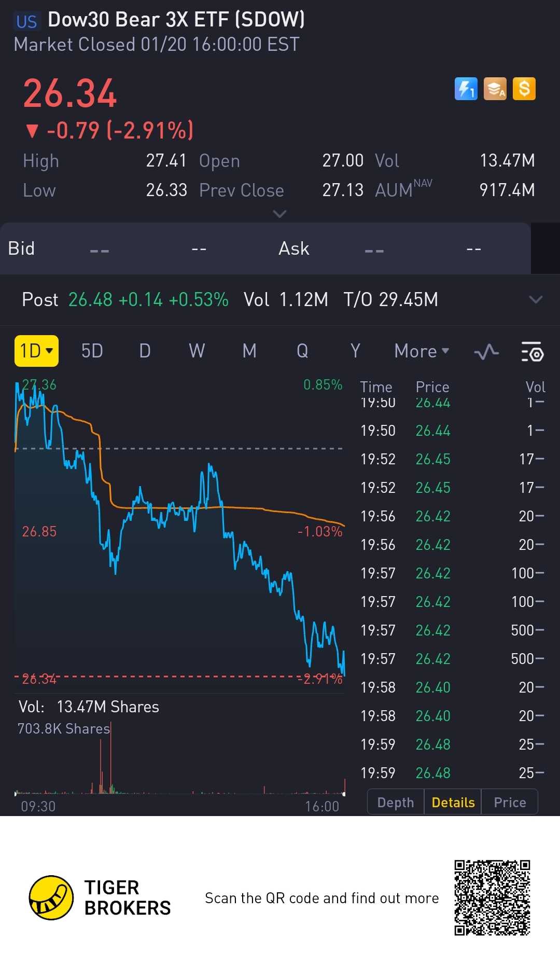Tap the blue lightning bolt icon
Viewport: 560px width, 980px height.
coord(466,89)
